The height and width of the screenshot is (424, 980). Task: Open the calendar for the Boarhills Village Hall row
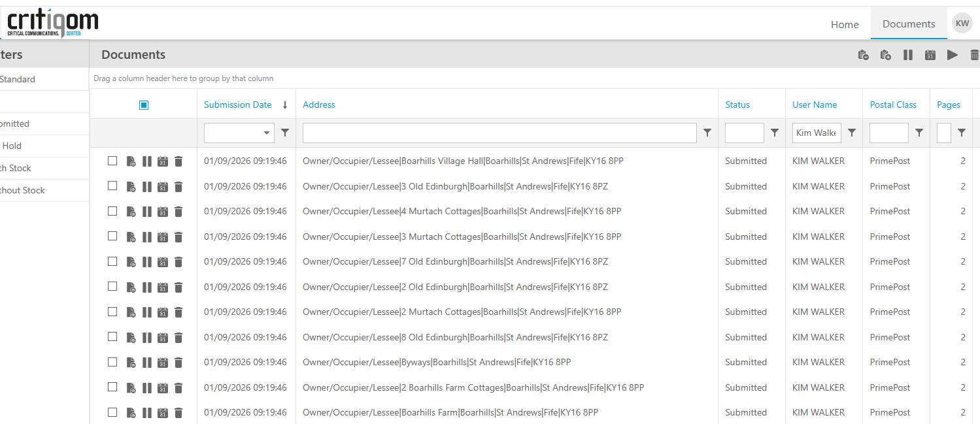coord(163,161)
